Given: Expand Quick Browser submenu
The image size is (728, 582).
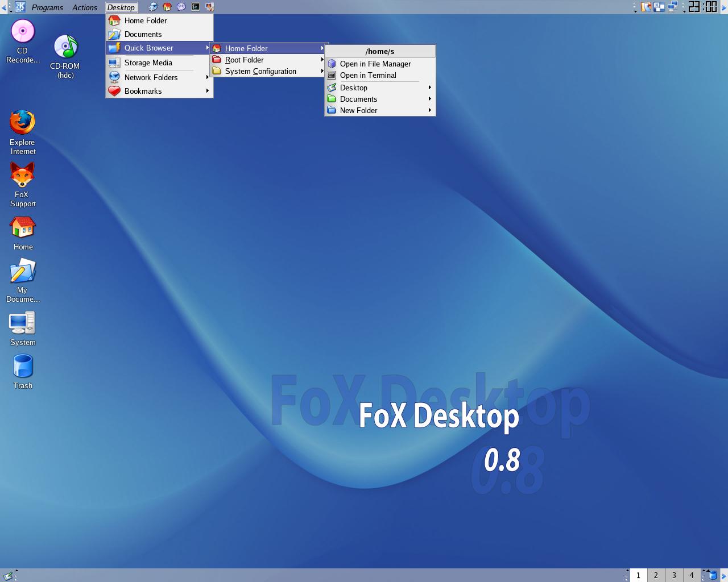Looking at the screenshot, I should click(159, 48).
